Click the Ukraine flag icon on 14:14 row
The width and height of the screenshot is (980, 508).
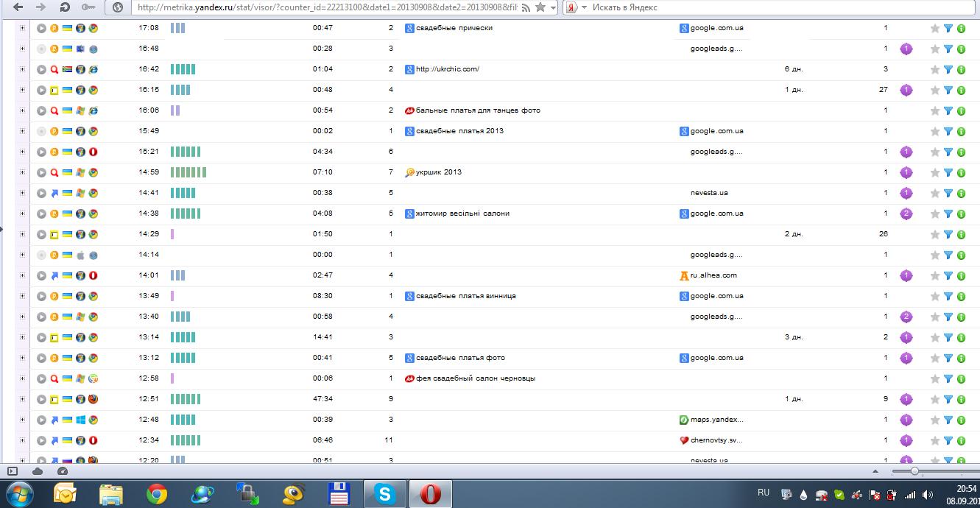(67, 255)
